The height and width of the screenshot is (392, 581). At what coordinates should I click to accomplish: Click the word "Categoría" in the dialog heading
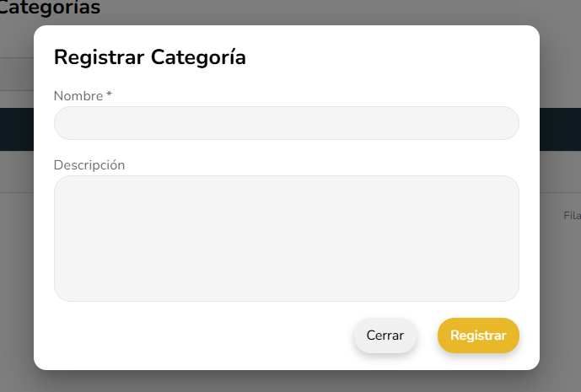[199, 57]
